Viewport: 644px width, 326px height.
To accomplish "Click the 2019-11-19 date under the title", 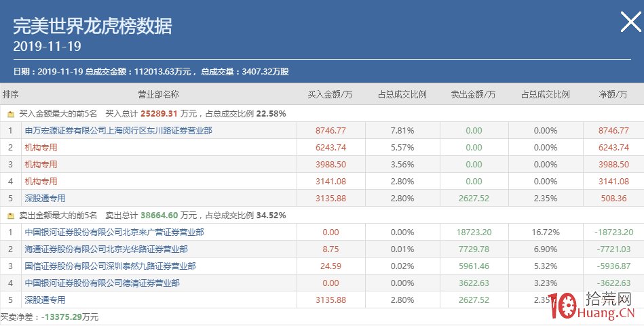I will (x=48, y=46).
